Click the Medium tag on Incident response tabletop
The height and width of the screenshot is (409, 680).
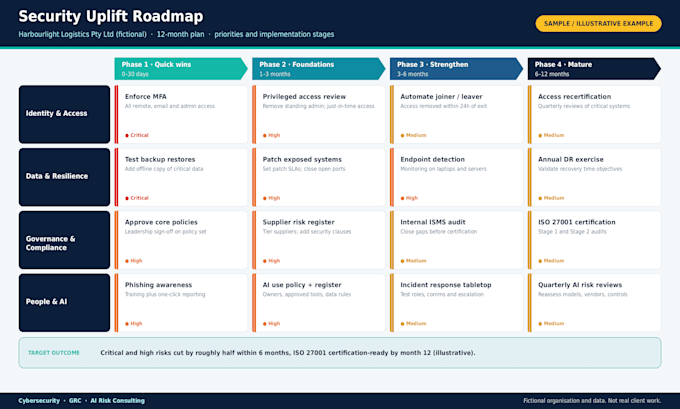tap(413, 324)
